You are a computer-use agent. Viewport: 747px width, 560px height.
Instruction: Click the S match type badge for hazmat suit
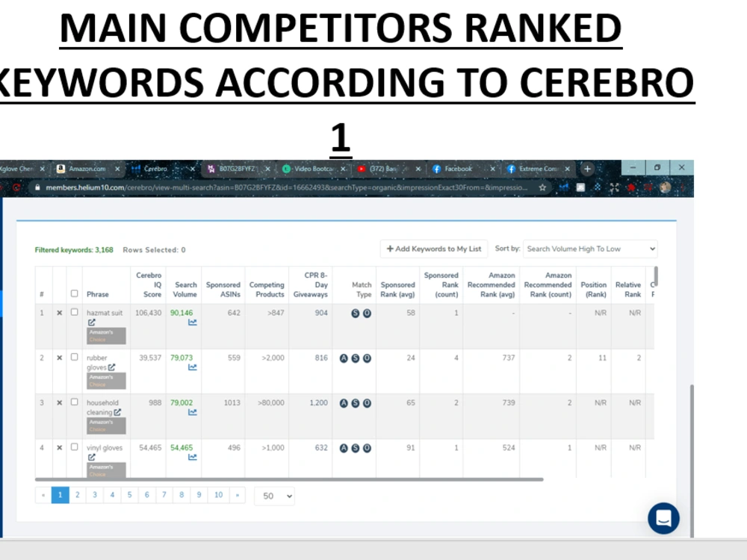click(356, 314)
